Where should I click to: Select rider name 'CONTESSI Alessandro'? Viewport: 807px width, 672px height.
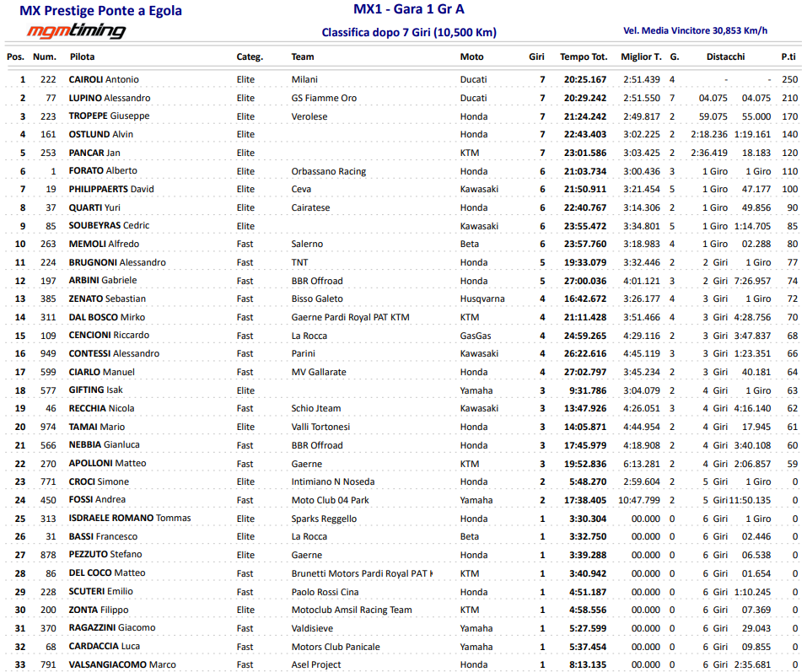pyautogui.click(x=114, y=353)
